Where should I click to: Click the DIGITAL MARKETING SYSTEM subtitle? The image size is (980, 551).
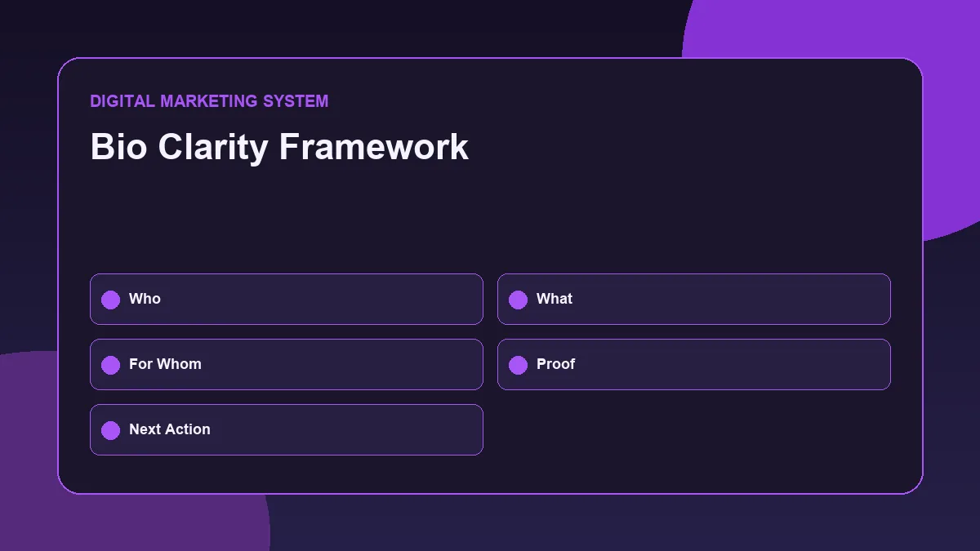coord(209,101)
